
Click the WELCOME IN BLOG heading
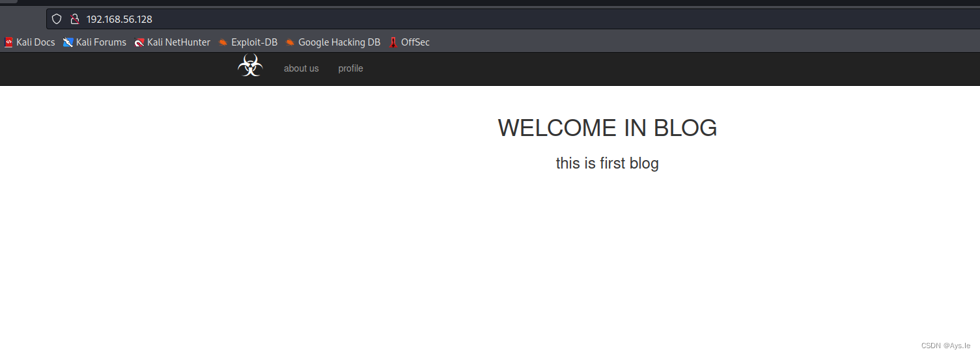tap(607, 128)
